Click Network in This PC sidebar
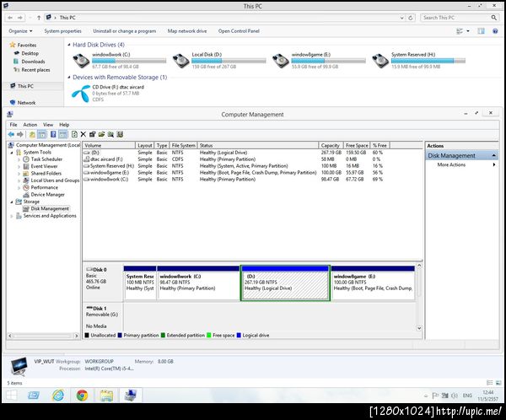 pos(26,103)
